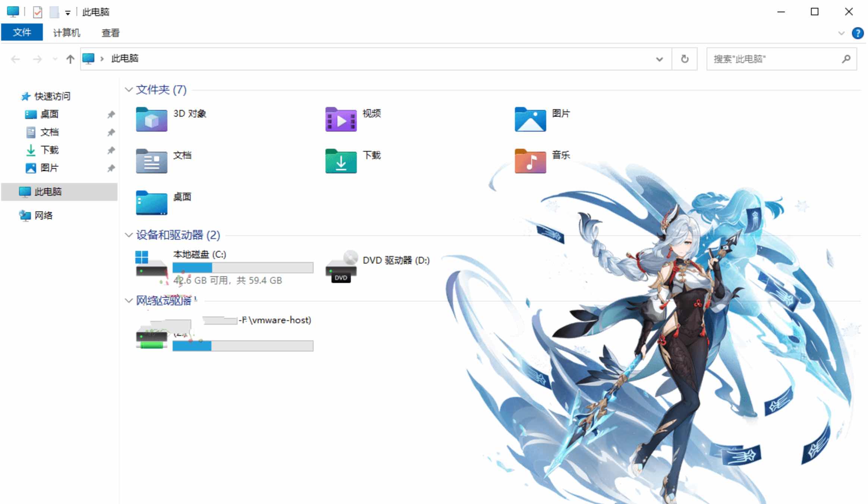Click pin icon next to sidebar 图片
The image size is (868, 504).
[111, 168]
